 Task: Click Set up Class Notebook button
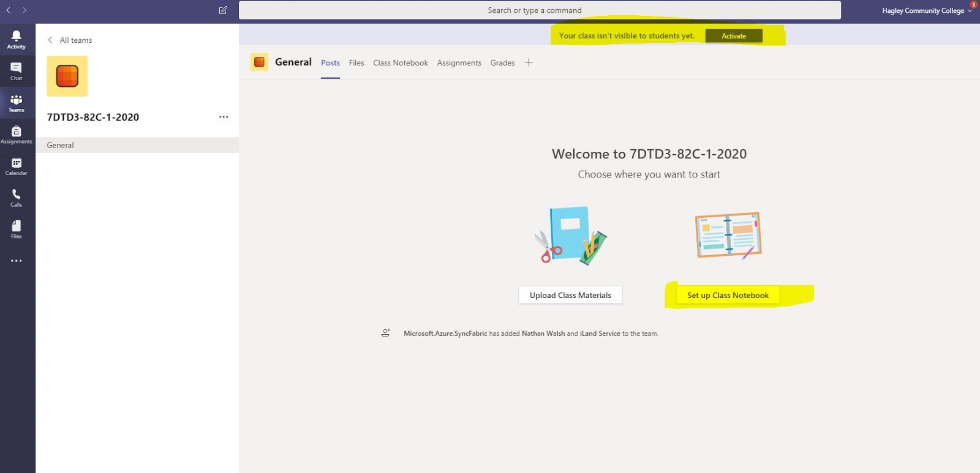(728, 295)
